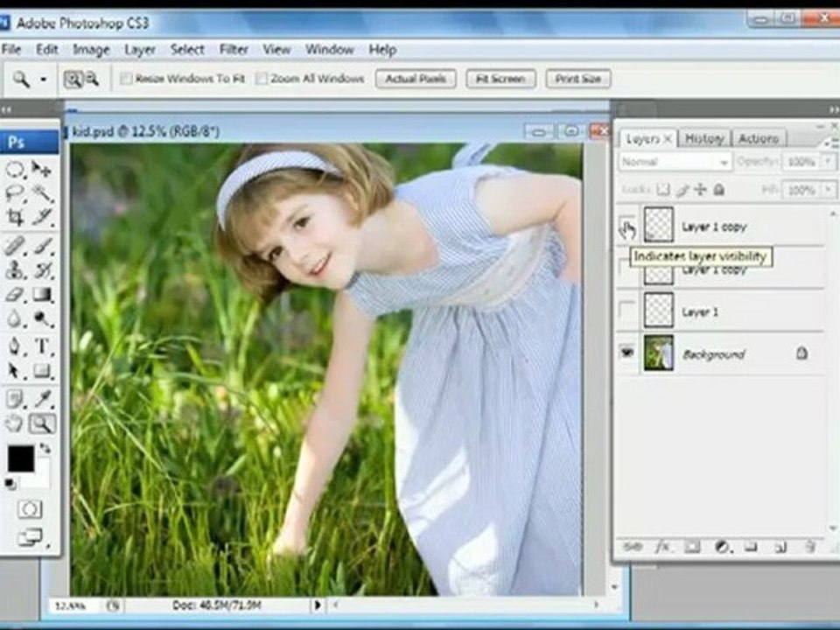The width and height of the screenshot is (840, 630).
Task: Choose the Eraser tool
Action: click(x=16, y=295)
